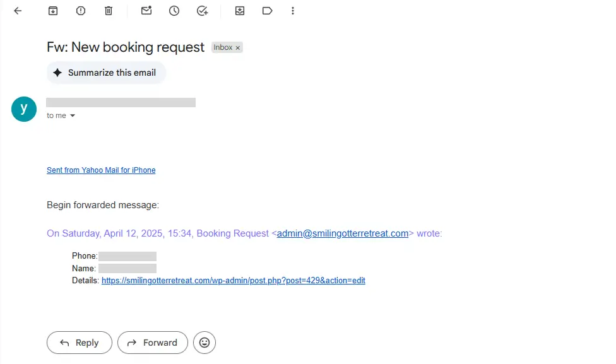Click the Reply button
616x364 pixels.
coord(80,343)
